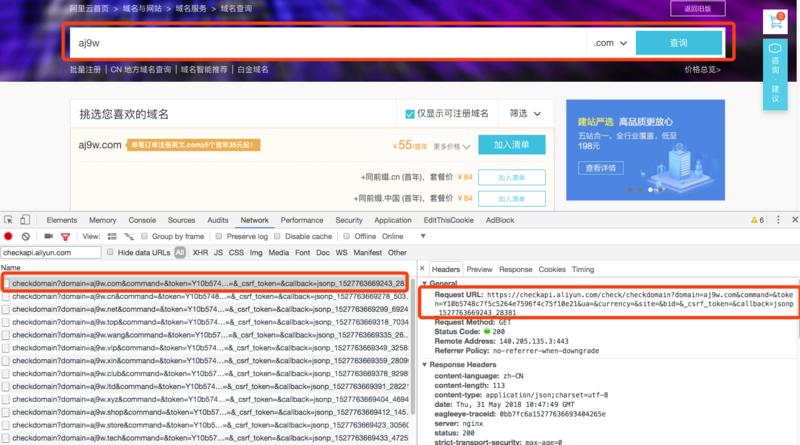800x445 pixels.
Task: Close the request details pane
Action: point(422,268)
